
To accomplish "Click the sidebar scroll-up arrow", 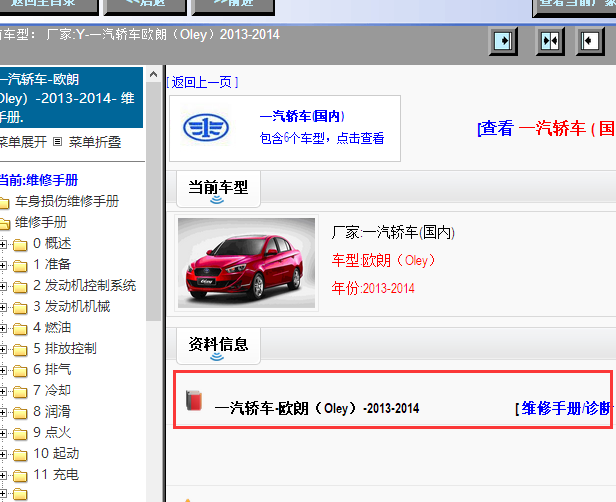I will (154, 74).
